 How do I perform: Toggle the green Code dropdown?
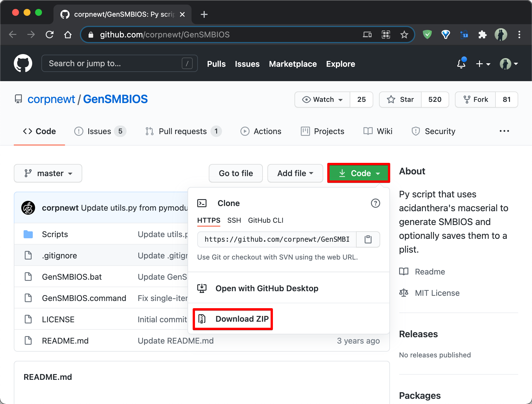359,173
